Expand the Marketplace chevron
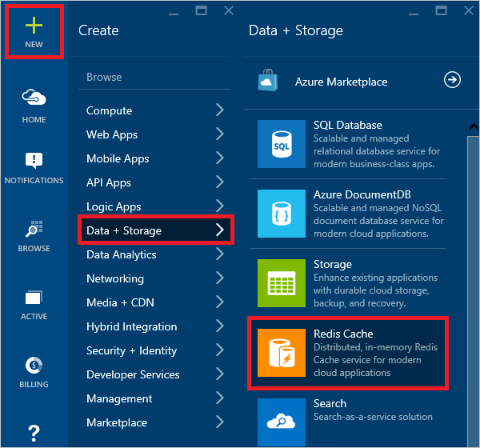480x448 pixels. 220,422
